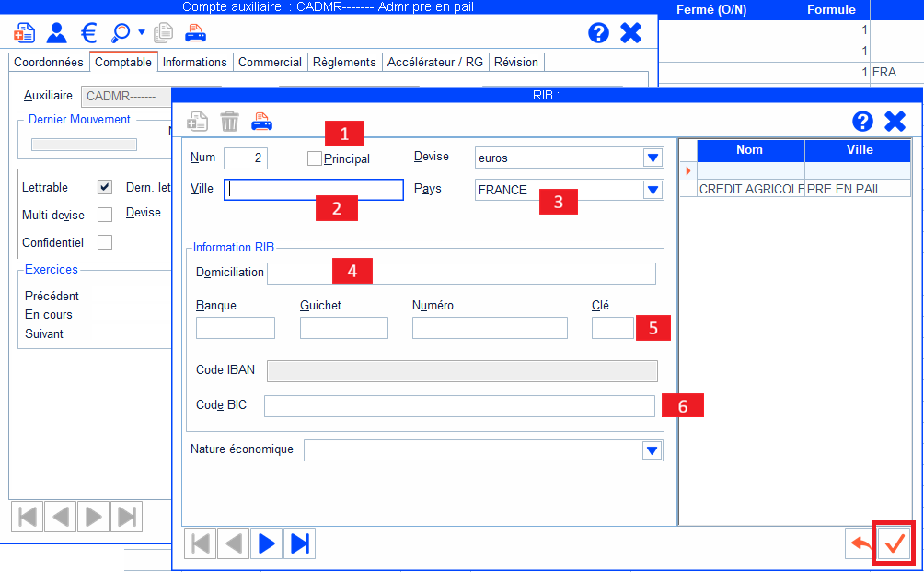Enable the Principal checkbox
Viewport: 924px width, 572px height.
[315, 159]
